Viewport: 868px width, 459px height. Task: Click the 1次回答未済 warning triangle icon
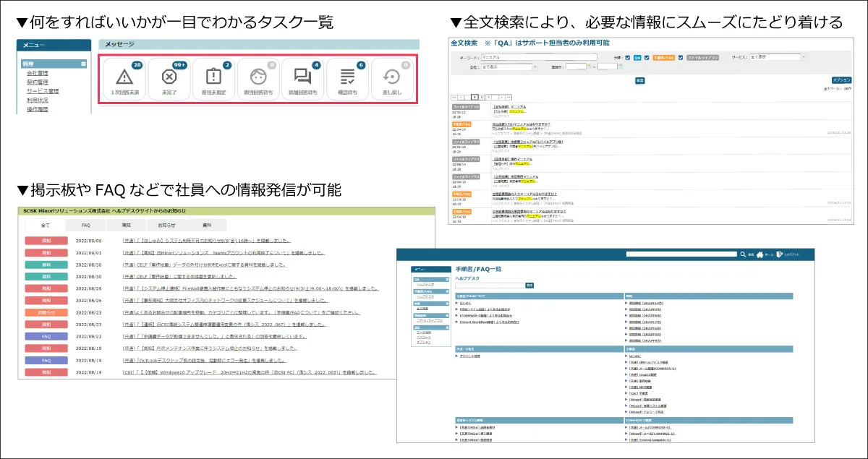(125, 75)
